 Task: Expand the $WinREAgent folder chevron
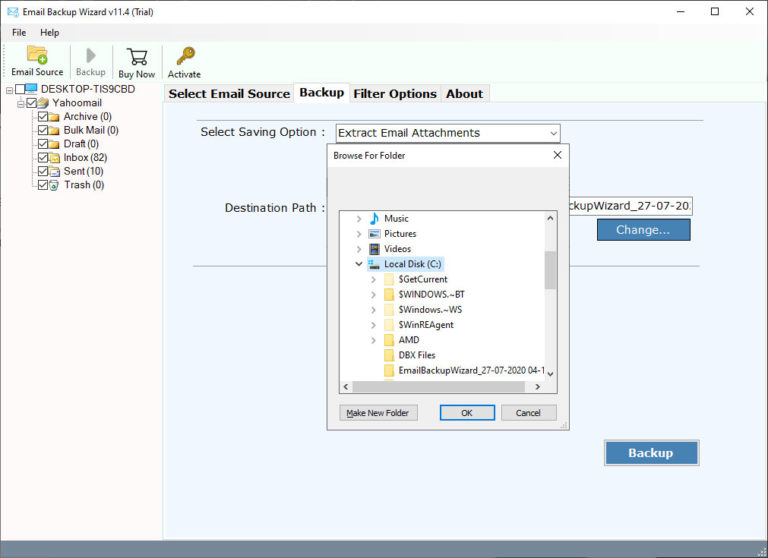(x=374, y=325)
